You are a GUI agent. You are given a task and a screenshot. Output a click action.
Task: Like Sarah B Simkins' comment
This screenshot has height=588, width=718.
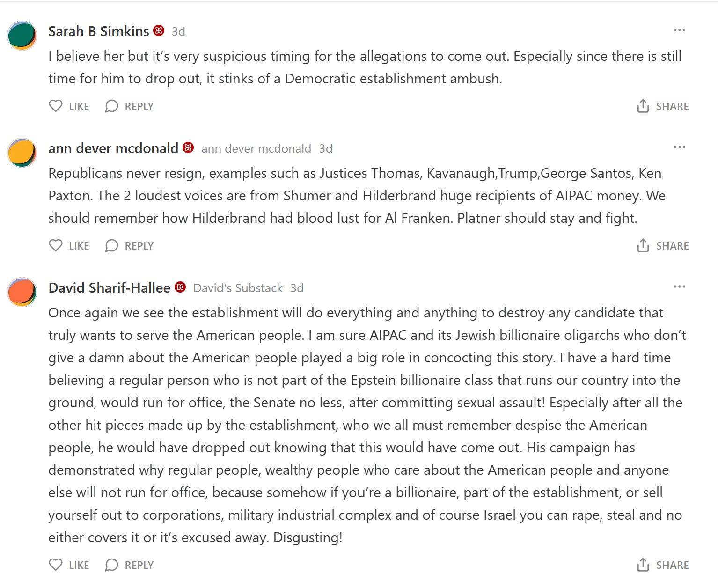(69, 106)
